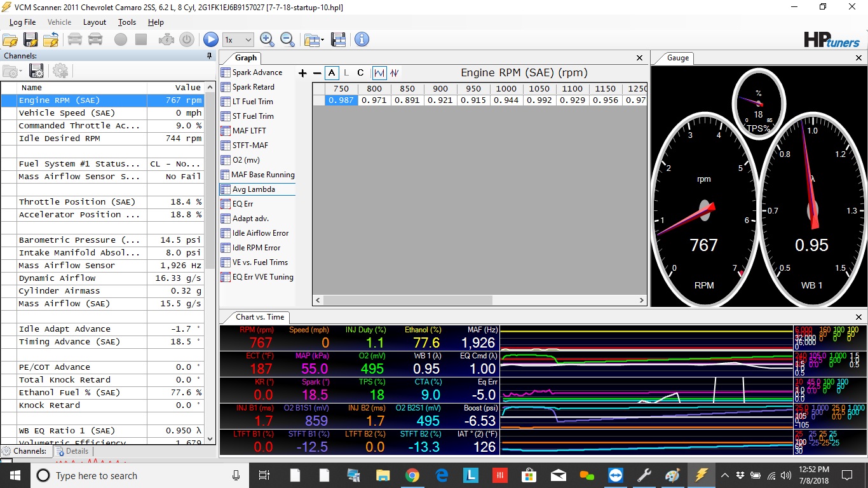The height and width of the screenshot is (488, 868).
Task: Open Google Chrome from the taskbar
Action: click(x=412, y=475)
